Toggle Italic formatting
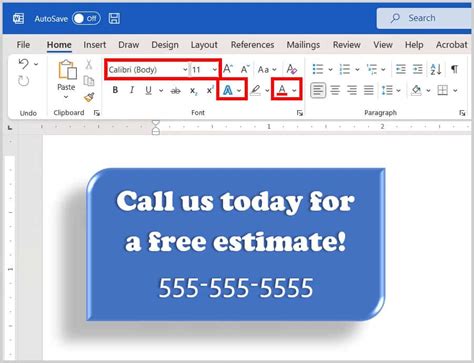Viewport: 474px width, 363px height. tap(132, 90)
